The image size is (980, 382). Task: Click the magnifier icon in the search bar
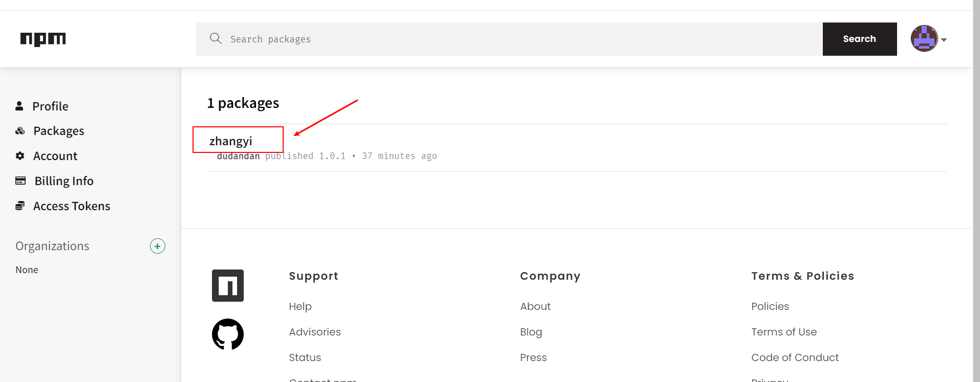216,39
